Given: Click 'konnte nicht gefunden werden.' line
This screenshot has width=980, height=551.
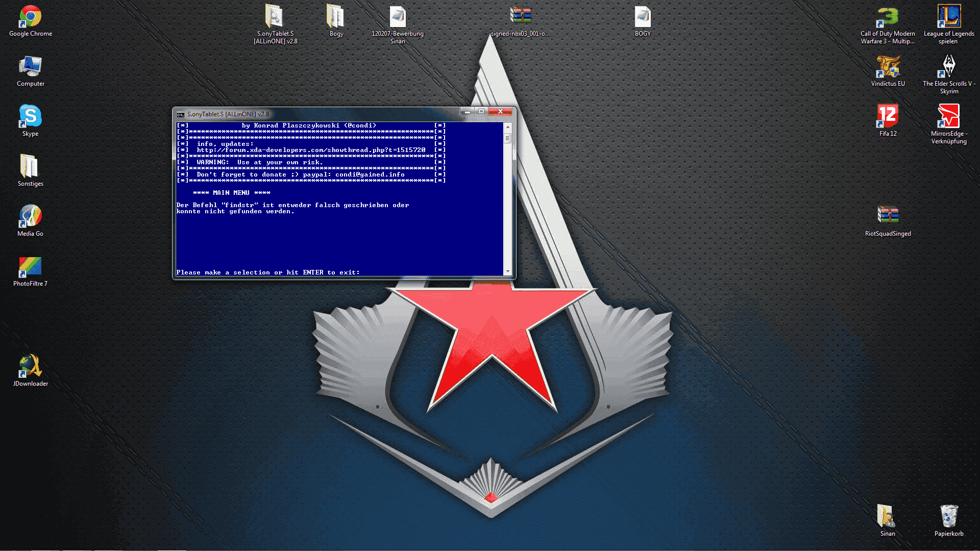Looking at the screenshot, I should click(235, 211).
